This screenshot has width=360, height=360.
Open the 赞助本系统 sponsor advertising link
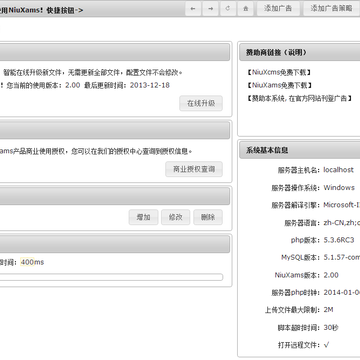coord(299,98)
